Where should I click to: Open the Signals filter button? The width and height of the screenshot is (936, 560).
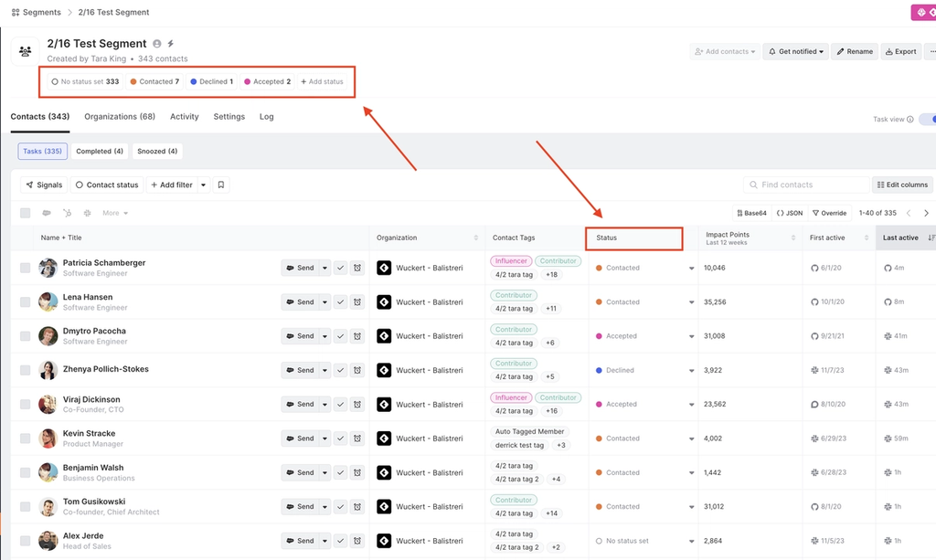click(x=44, y=185)
